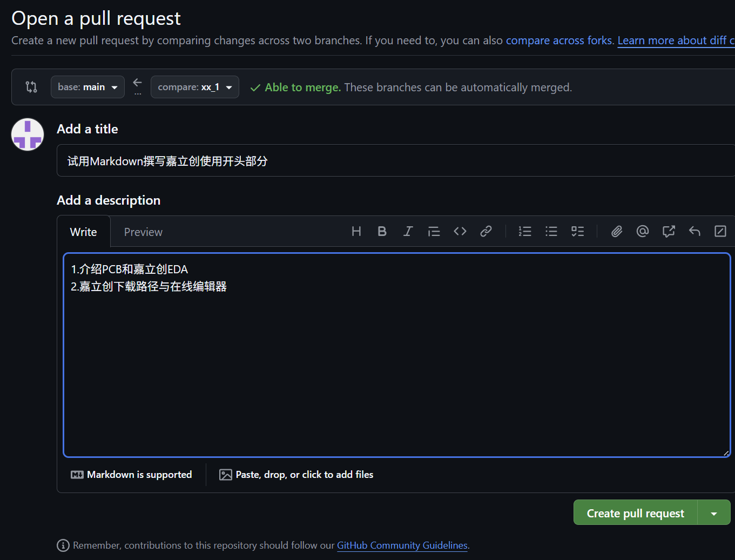Image resolution: width=735 pixels, height=560 pixels.
Task: Click the "Add a description" label
Action: [x=109, y=200]
